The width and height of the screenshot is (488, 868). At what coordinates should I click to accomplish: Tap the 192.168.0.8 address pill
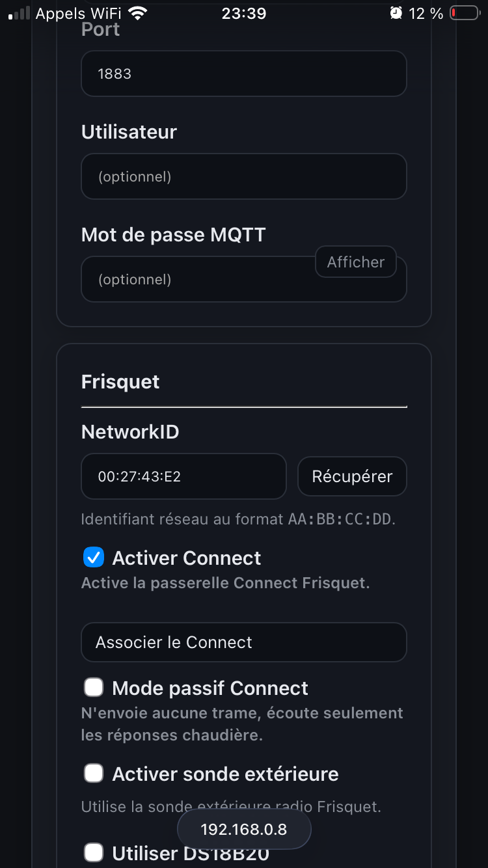(244, 829)
